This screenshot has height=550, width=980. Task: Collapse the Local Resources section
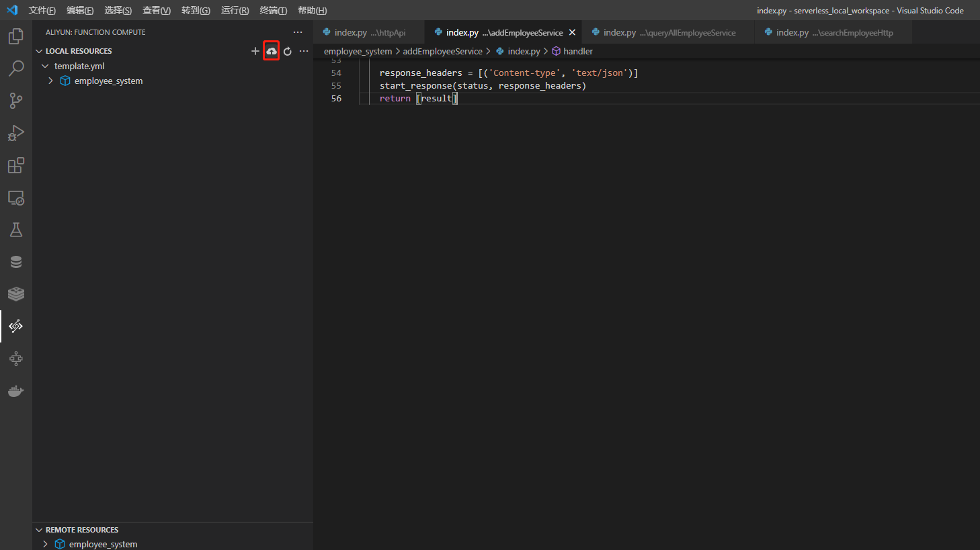pos(39,51)
